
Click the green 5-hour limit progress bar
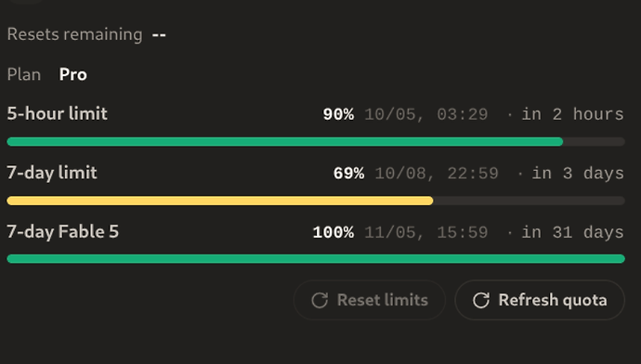point(316,142)
